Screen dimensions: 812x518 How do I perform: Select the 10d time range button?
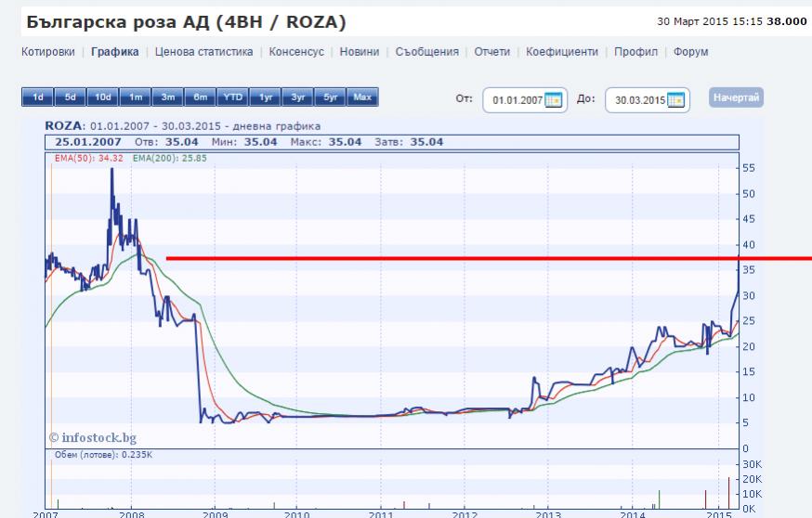(102, 97)
